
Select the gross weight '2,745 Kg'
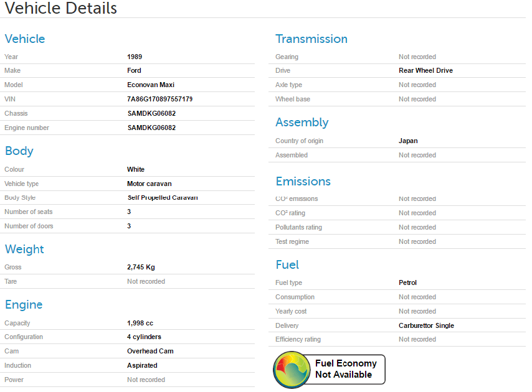click(x=141, y=267)
